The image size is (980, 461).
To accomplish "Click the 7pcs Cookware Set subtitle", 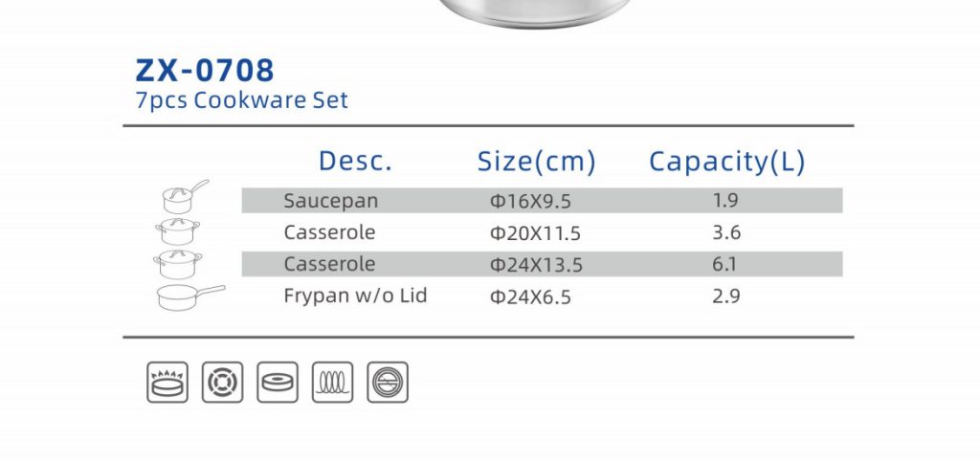I will [x=242, y=100].
